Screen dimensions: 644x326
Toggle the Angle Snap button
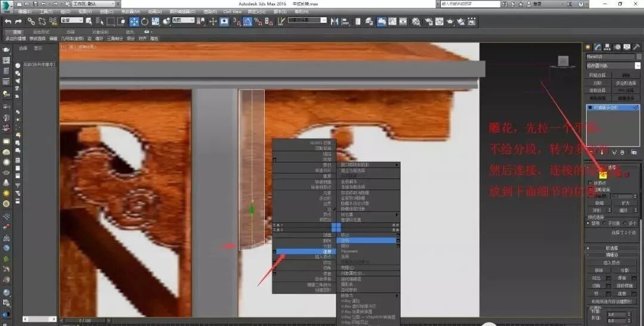click(247, 21)
